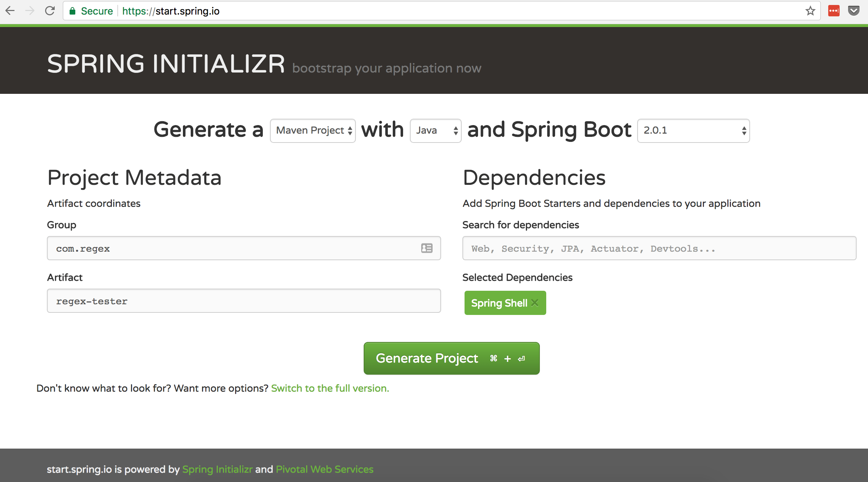
Task: Bookmark this page with the star
Action: click(810, 11)
